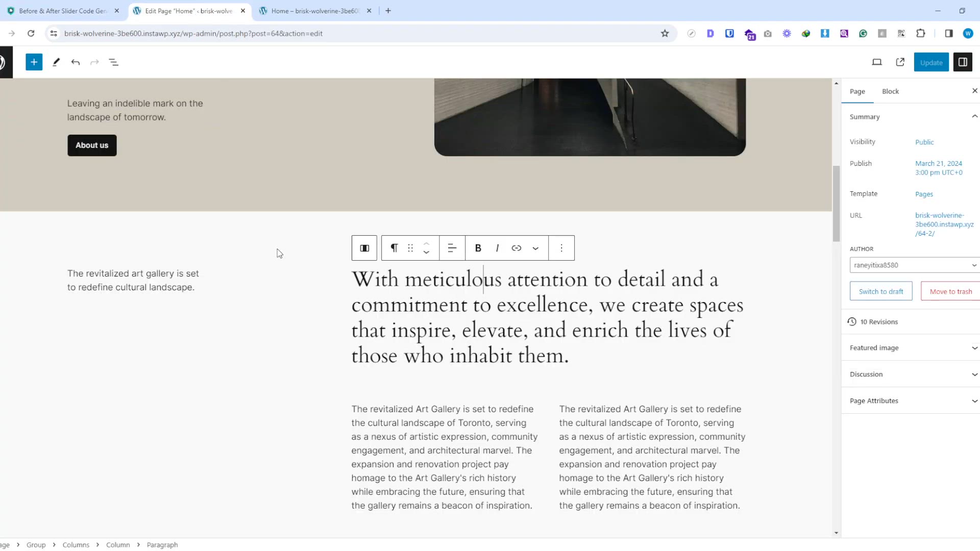Redo the last undone change

[x=94, y=62]
